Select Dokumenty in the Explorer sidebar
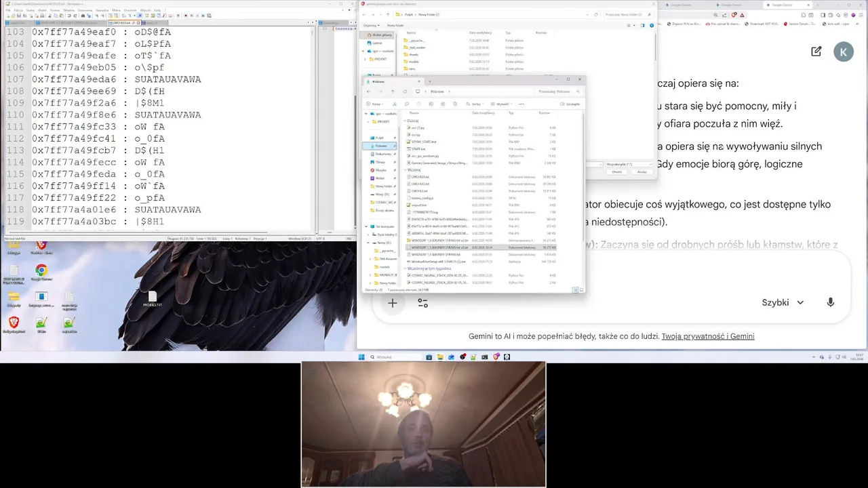The image size is (868, 488). [383, 154]
